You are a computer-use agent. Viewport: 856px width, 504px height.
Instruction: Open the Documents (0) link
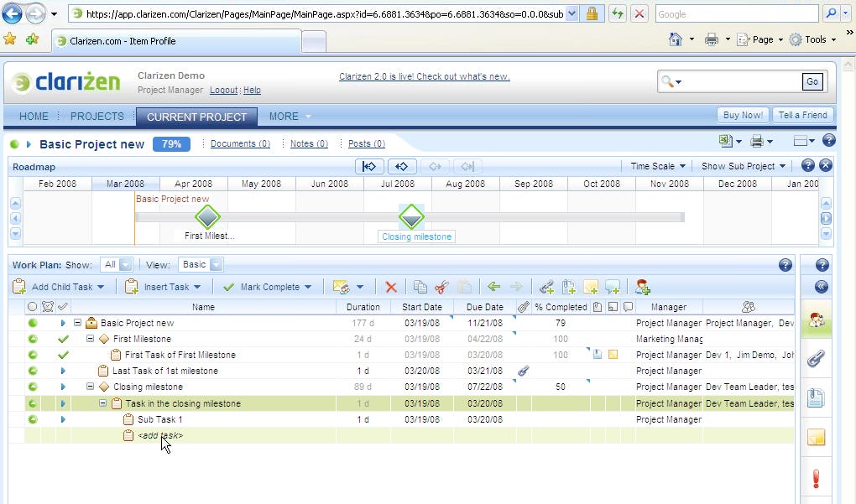[240, 144]
